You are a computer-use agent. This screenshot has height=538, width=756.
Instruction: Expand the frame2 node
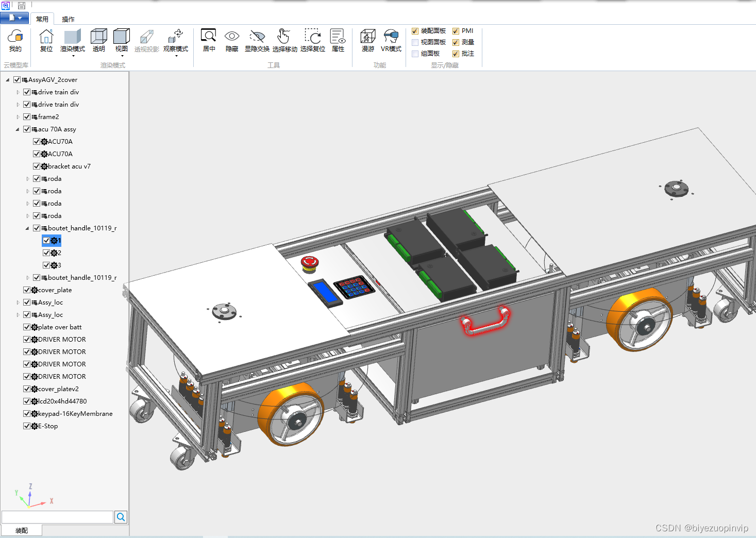pos(18,117)
